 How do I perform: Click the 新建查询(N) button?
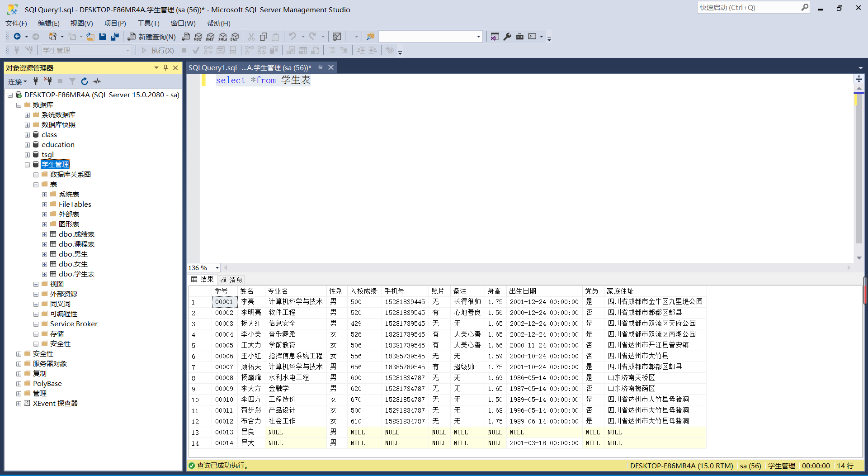coord(152,37)
